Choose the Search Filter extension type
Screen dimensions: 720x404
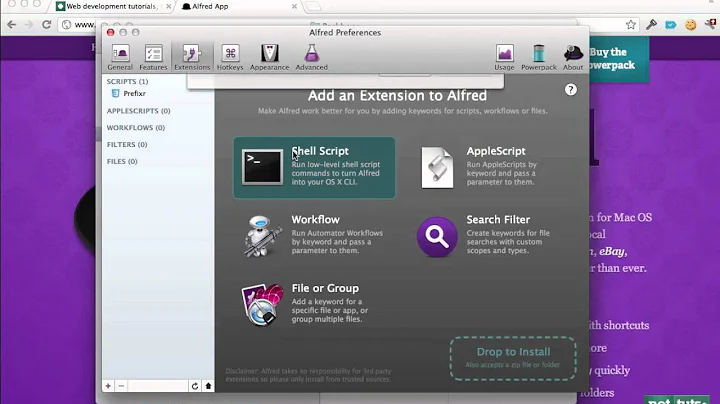point(484,236)
